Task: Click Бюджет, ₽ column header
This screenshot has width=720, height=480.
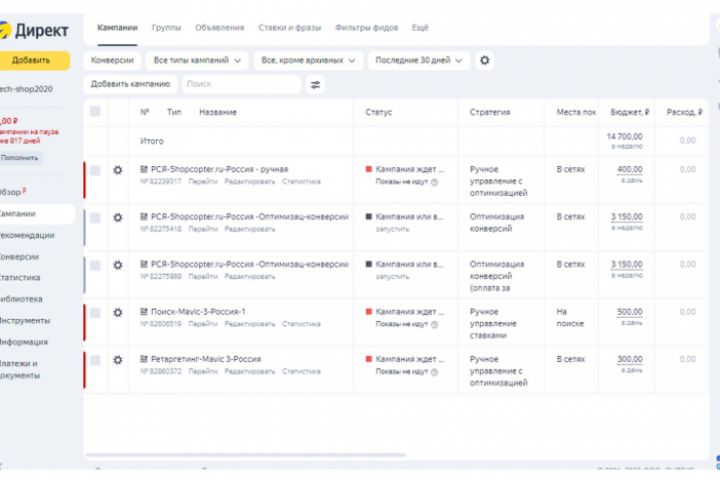Action: pyautogui.click(x=630, y=112)
